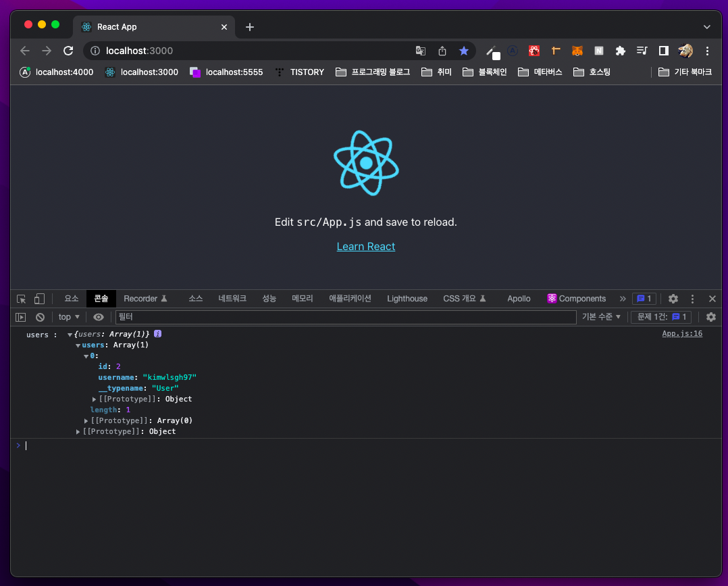
Task: Open the 메모리 tab
Action: tap(303, 298)
